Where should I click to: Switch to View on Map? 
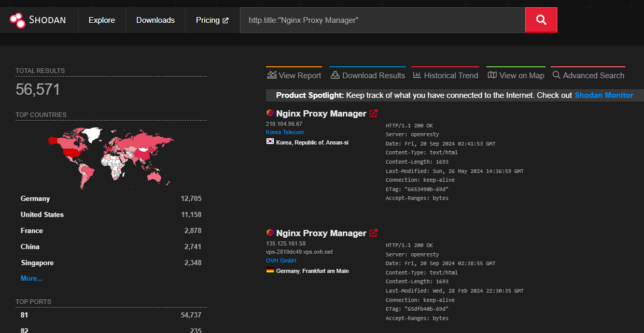pos(516,75)
